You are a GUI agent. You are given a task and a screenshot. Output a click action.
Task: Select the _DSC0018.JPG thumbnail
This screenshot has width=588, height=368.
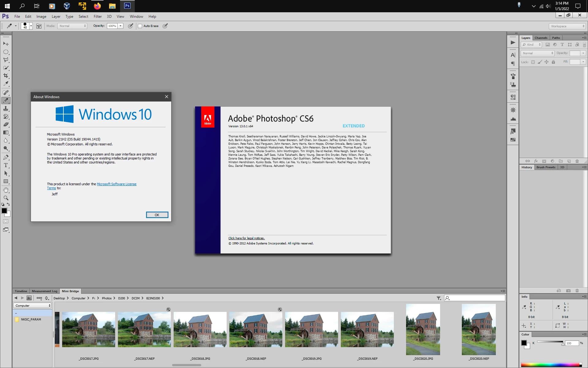200,330
